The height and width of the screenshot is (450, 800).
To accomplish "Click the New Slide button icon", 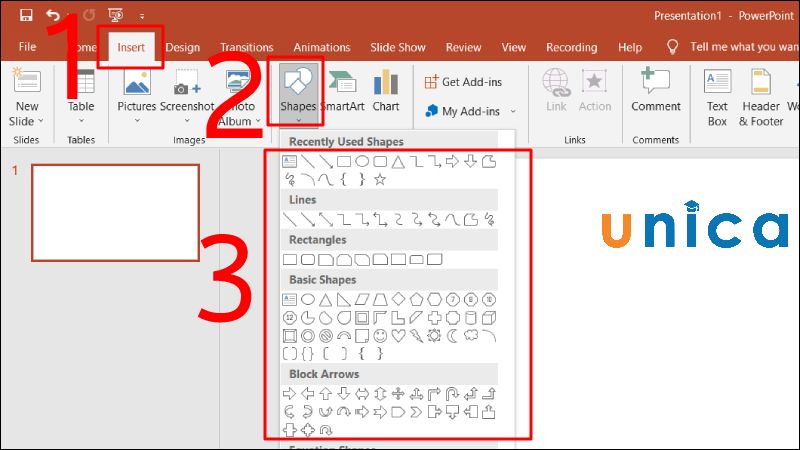I will (x=27, y=81).
